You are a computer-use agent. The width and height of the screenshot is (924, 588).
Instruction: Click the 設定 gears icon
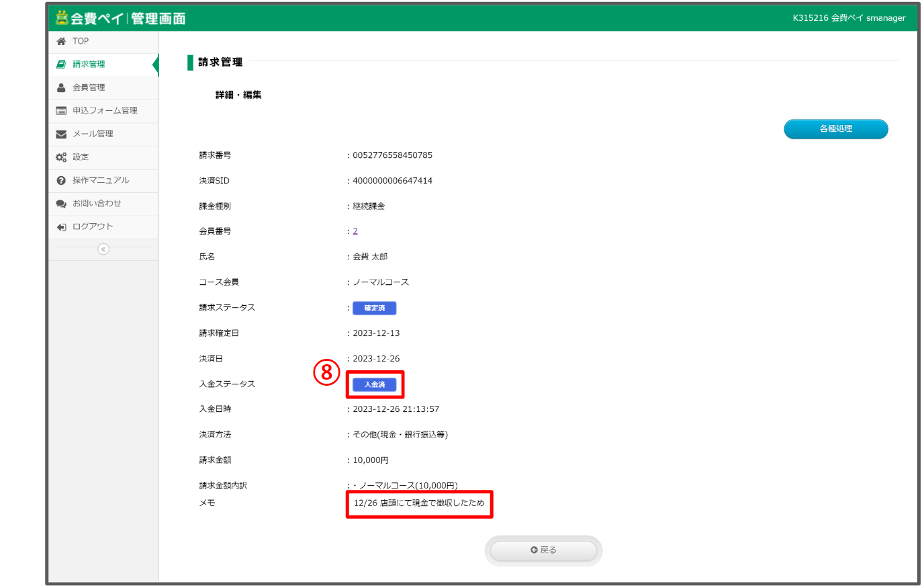61,157
